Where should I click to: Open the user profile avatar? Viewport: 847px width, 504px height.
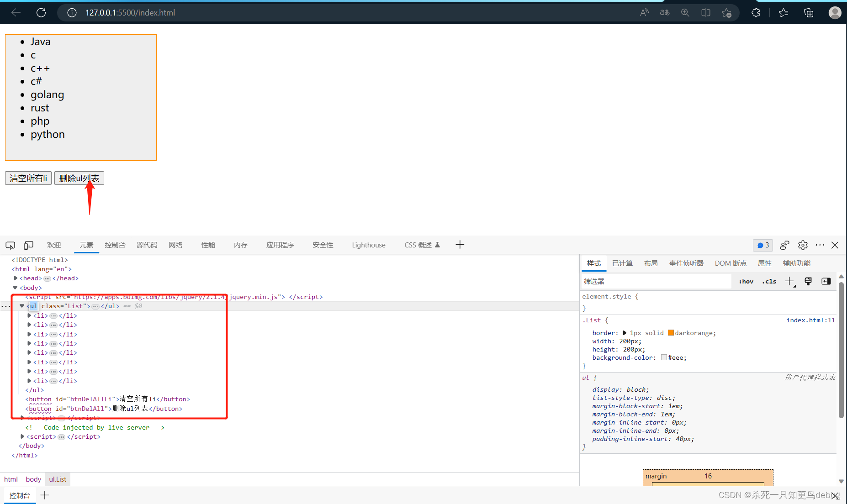click(x=835, y=13)
